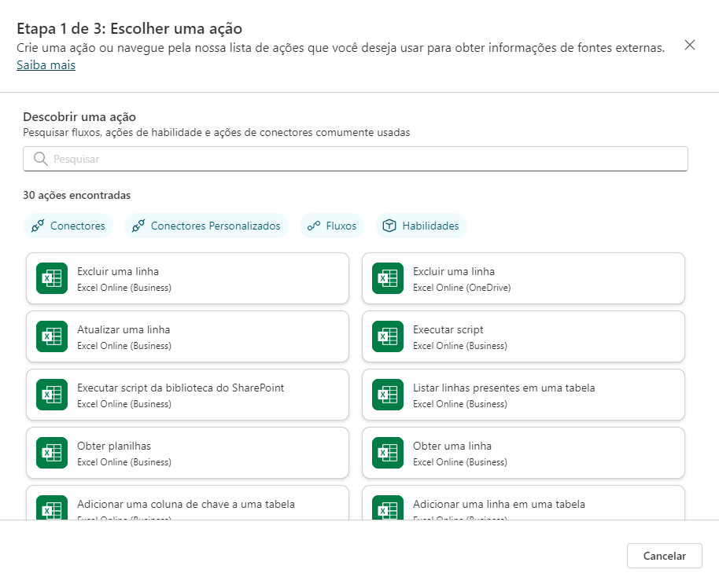
Task: Close the Escolher uma ação dialog
Action: 690,45
